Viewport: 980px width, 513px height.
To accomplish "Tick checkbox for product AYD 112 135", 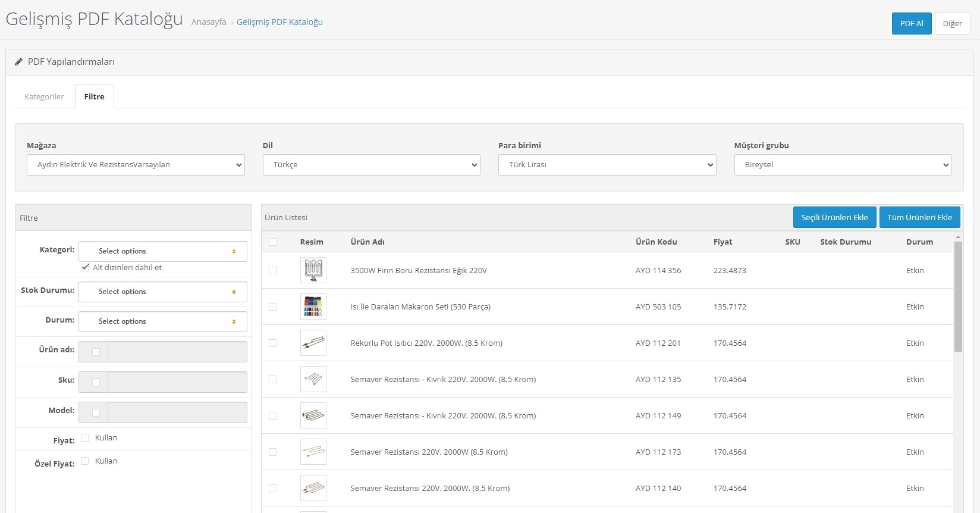I will pos(273,379).
